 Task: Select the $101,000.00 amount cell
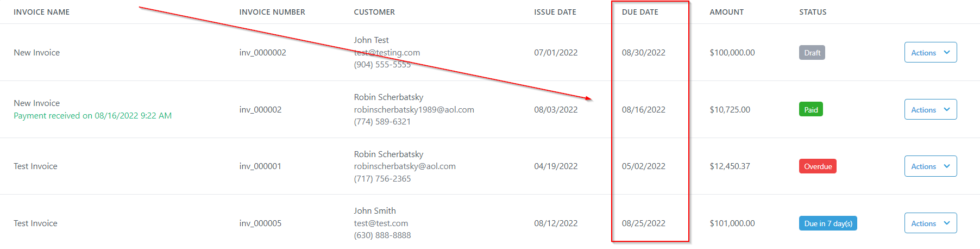point(732,223)
